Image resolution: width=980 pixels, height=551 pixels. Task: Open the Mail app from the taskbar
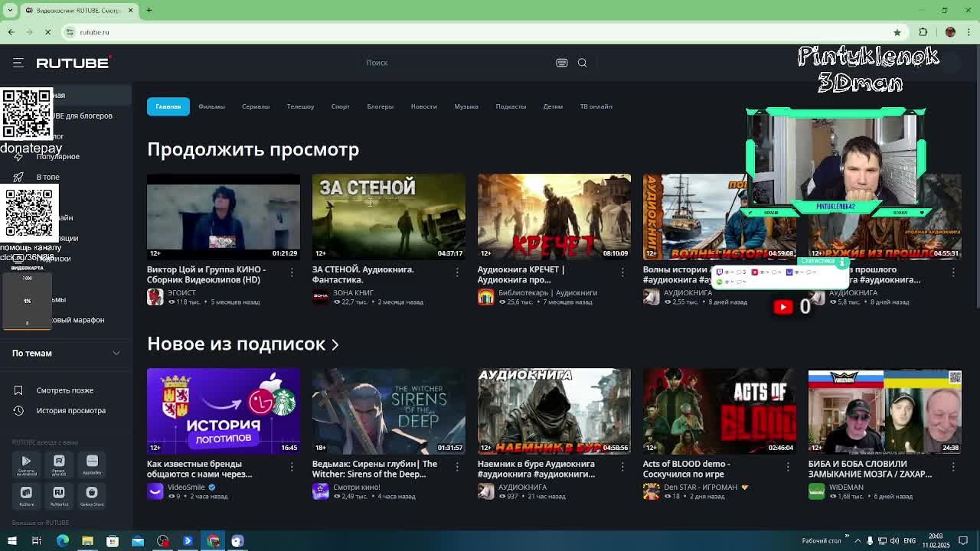click(x=138, y=541)
